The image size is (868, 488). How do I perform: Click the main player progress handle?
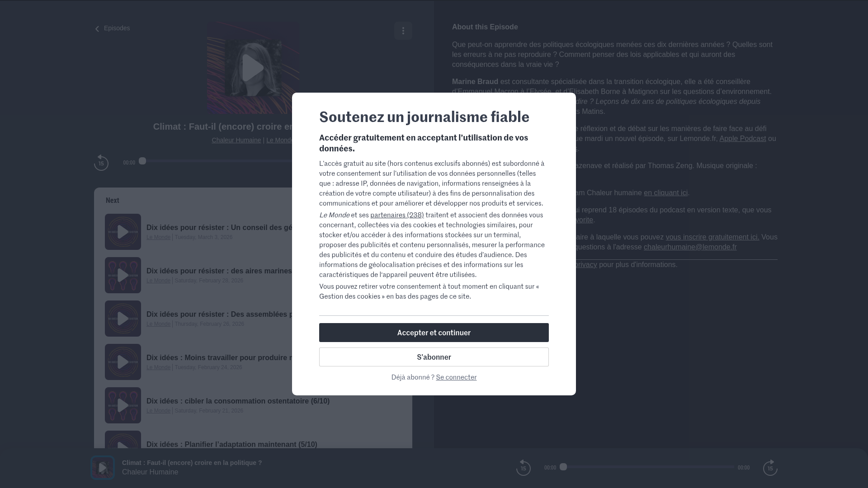pos(142,161)
